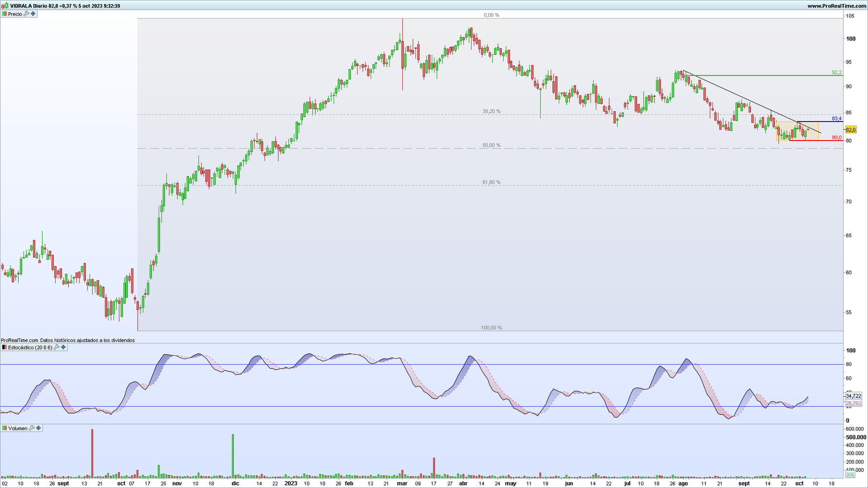868x488 pixels.
Task: Select the orange consolidation rectangle near October
Action: (x=797, y=131)
